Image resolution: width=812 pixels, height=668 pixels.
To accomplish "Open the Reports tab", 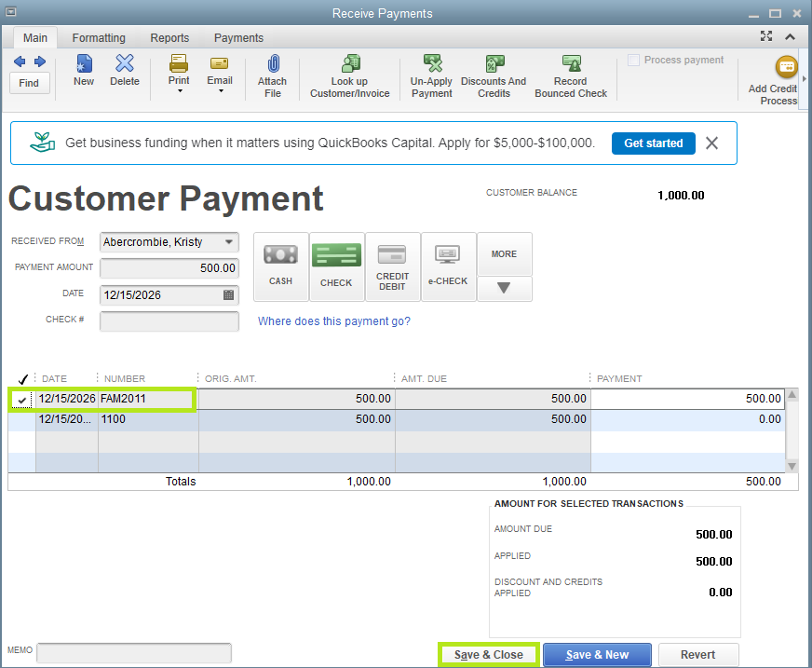I will [x=169, y=38].
